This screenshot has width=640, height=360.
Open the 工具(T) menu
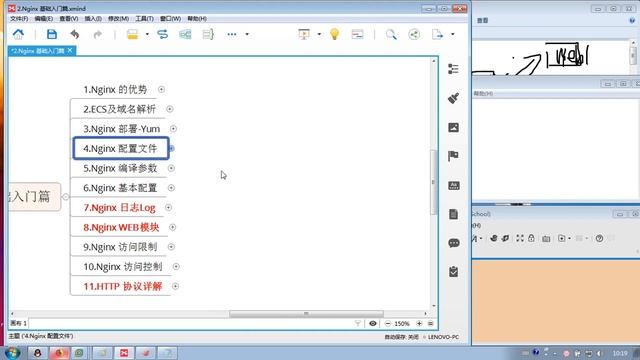pyautogui.click(x=144, y=19)
